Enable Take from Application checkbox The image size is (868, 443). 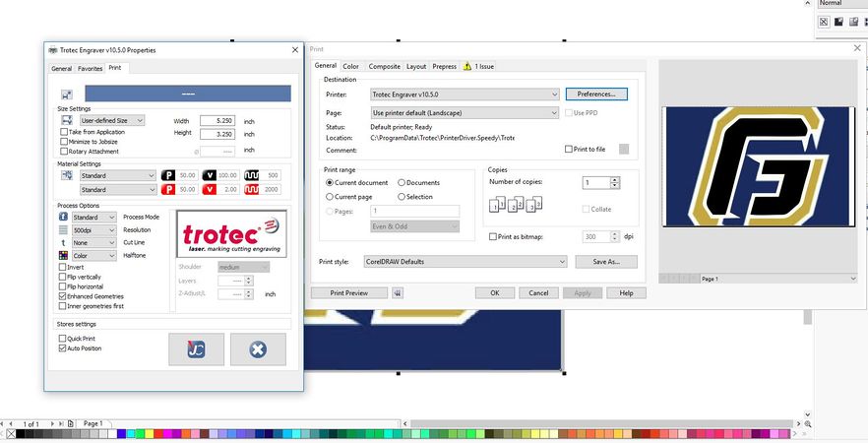64,132
